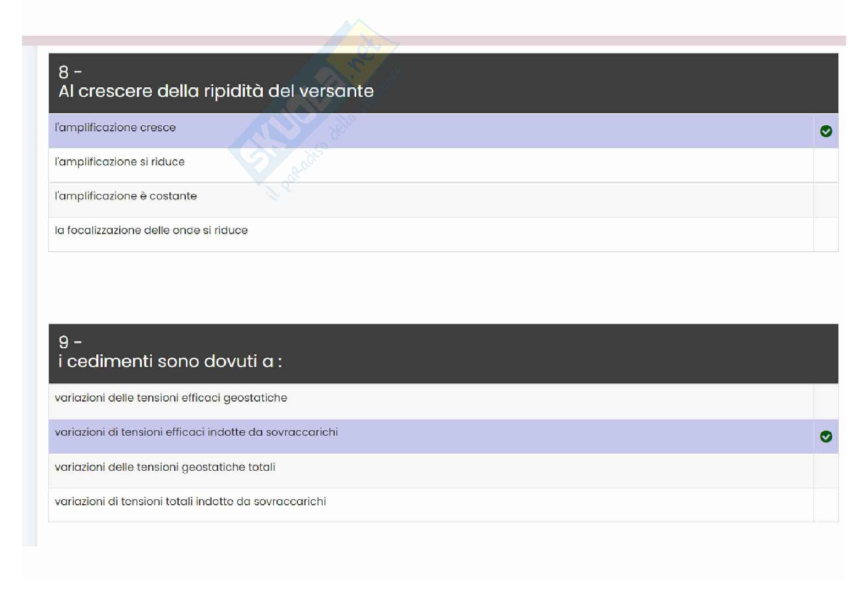Image resolution: width=868 pixels, height=613 pixels.
Task: Click the green checkmark beside 'l'amplificazione cresce'
Action: (826, 131)
